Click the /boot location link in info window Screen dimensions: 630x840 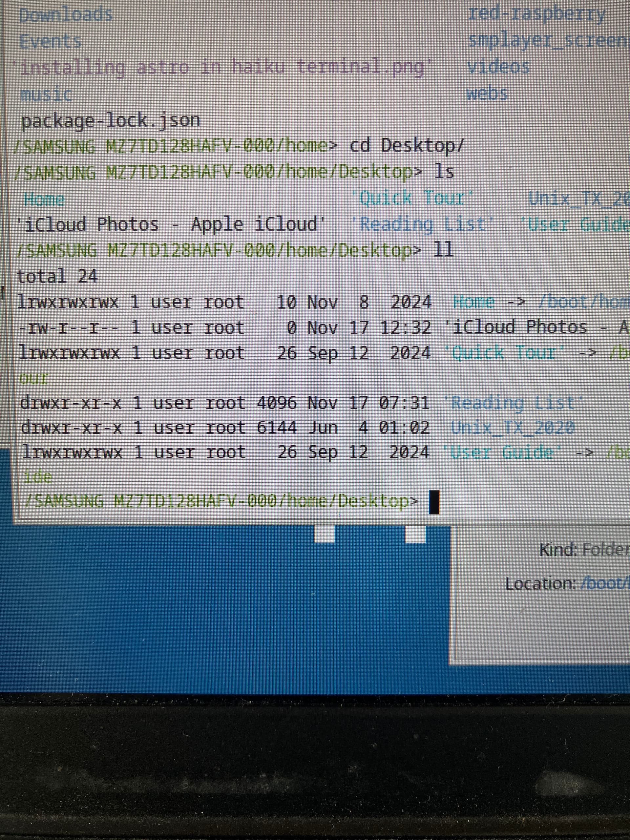[x=604, y=584]
